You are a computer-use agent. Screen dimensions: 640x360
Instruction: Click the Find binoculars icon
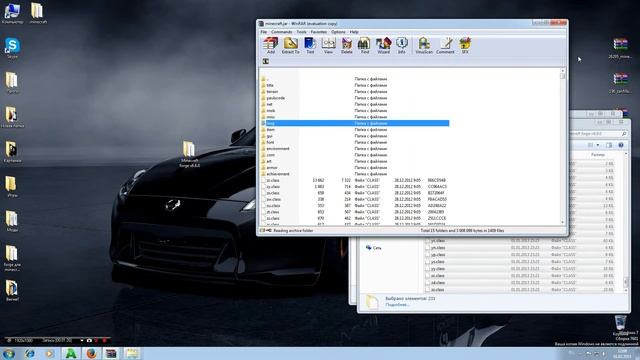click(x=364, y=45)
